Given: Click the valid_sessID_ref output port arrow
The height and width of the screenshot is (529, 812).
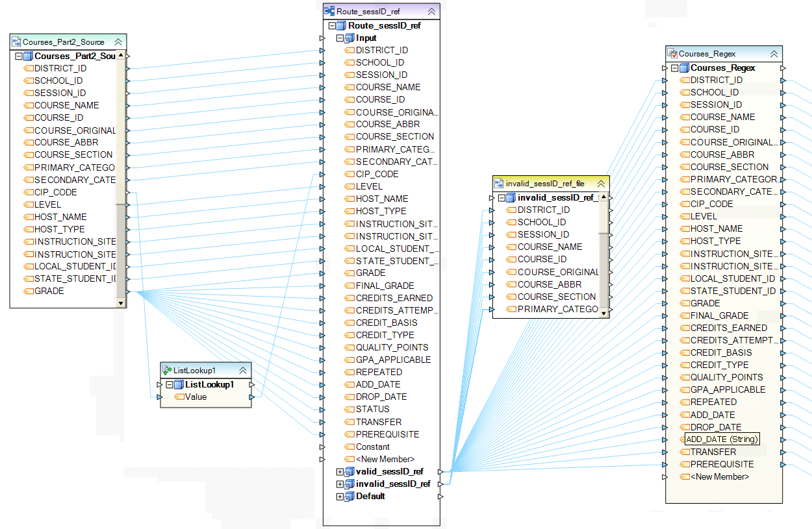Looking at the screenshot, I should click(x=440, y=472).
